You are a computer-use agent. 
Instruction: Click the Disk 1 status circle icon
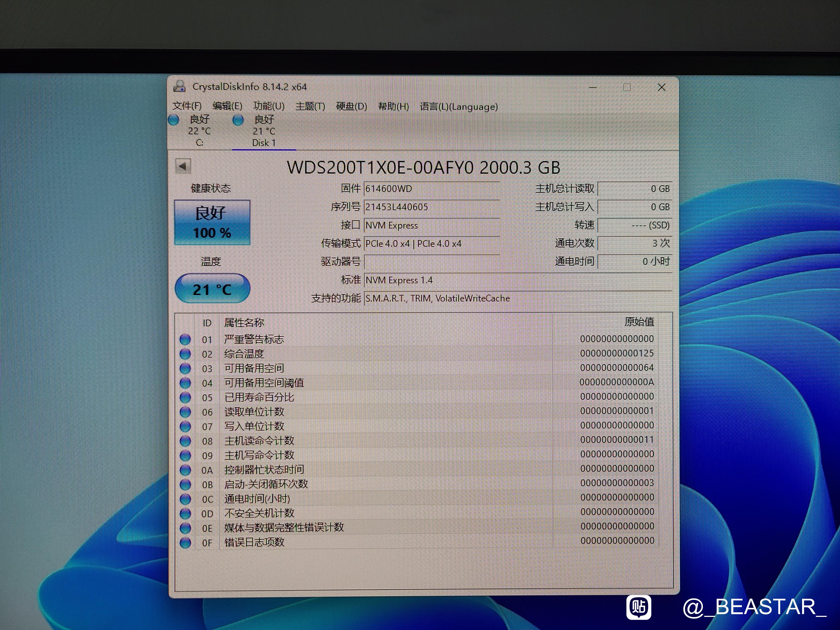(x=238, y=120)
